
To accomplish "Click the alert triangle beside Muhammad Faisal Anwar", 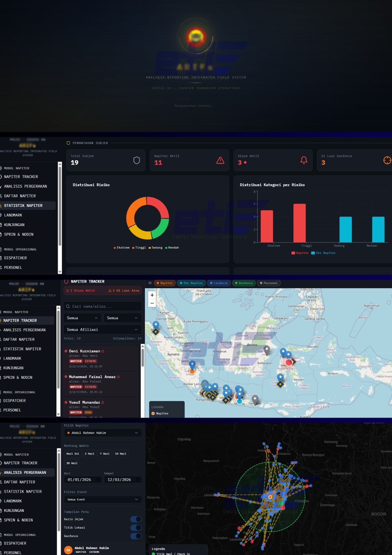I will (118, 377).
